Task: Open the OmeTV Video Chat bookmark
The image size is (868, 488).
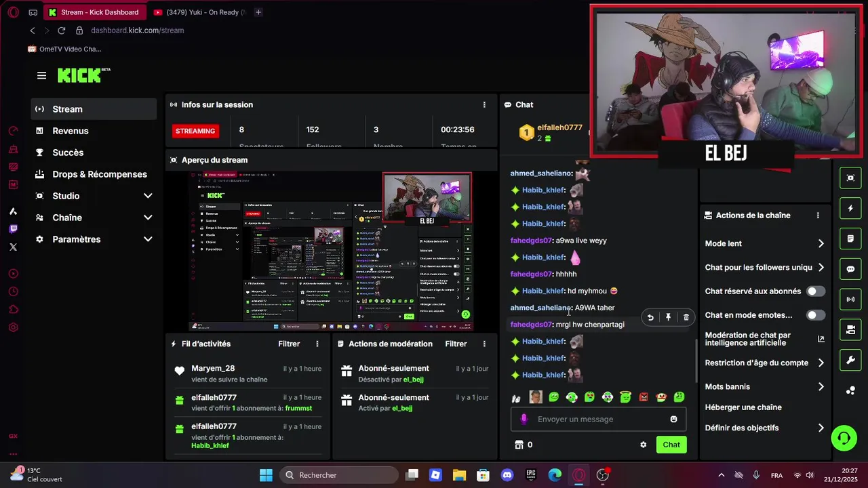Action: (64, 49)
